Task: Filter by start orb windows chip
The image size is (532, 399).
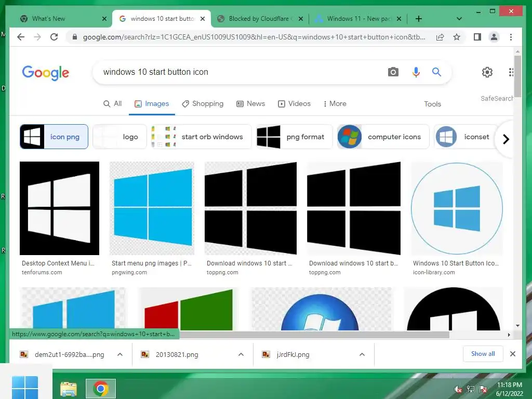Action: coord(201,137)
